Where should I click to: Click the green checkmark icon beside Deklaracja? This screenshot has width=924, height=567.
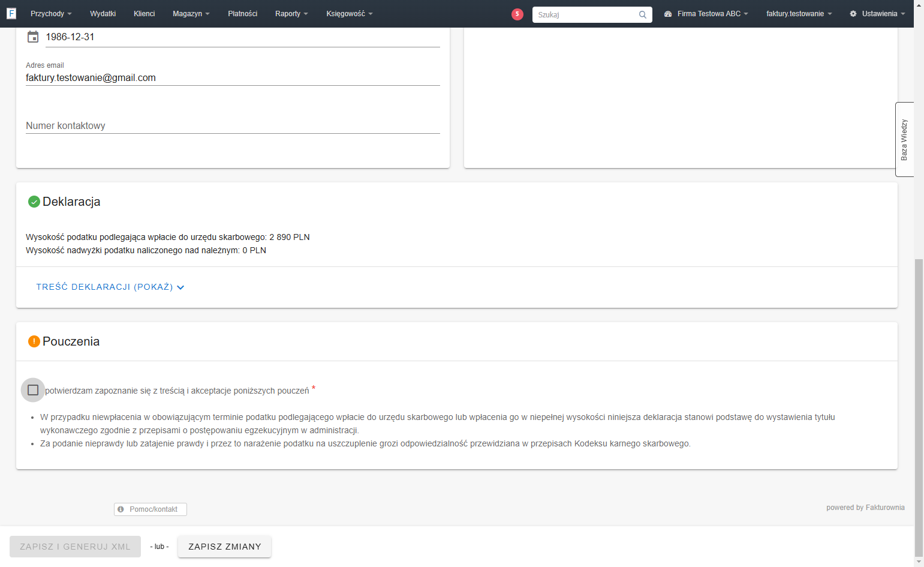point(34,202)
